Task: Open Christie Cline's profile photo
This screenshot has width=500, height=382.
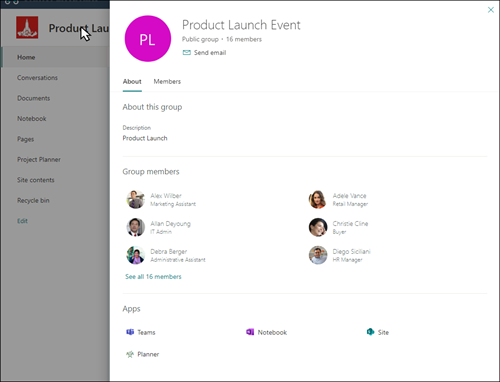Action: pyautogui.click(x=318, y=227)
